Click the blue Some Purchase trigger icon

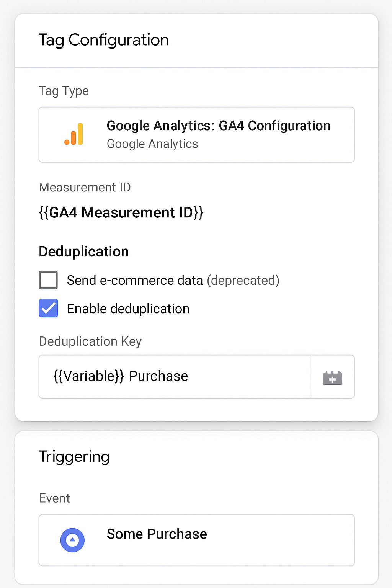click(72, 540)
